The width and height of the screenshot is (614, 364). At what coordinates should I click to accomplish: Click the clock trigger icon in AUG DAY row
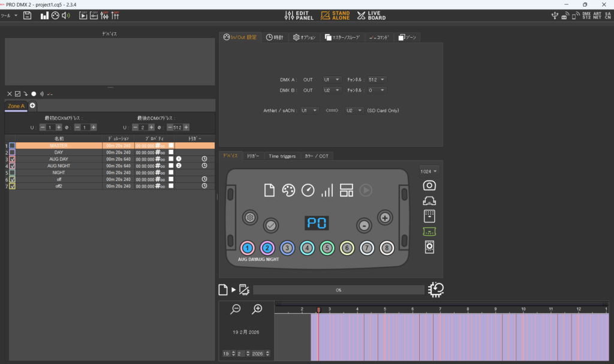pos(204,159)
